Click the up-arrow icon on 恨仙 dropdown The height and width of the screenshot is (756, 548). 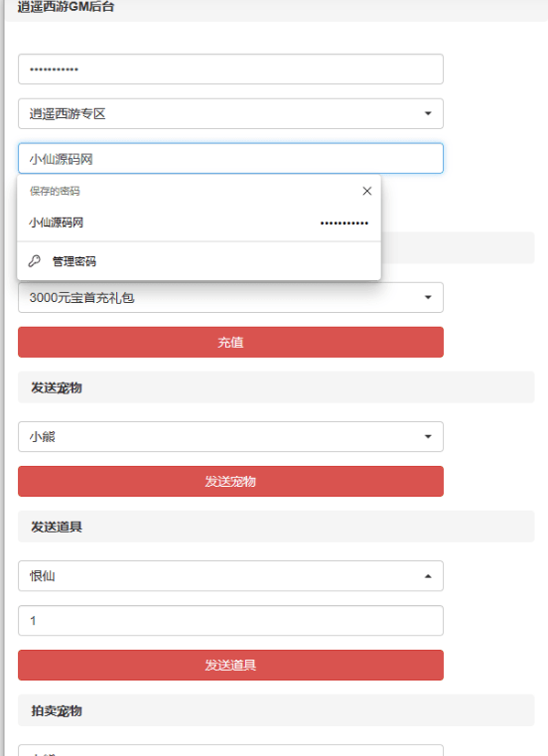[x=428, y=576]
